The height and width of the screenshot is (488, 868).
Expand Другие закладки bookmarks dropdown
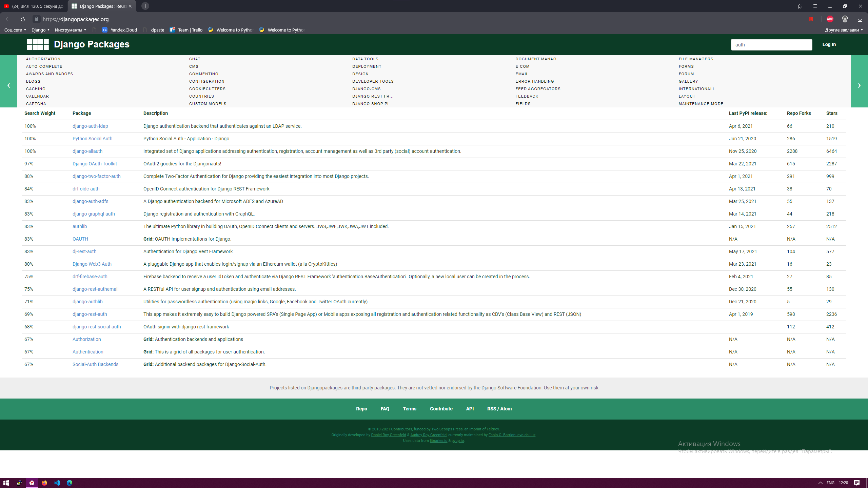pos(844,30)
